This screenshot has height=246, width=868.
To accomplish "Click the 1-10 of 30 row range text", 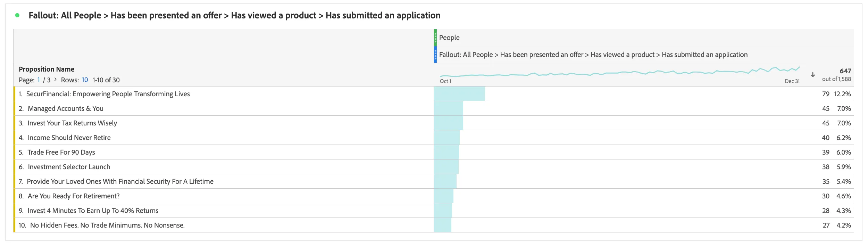I will (106, 80).
